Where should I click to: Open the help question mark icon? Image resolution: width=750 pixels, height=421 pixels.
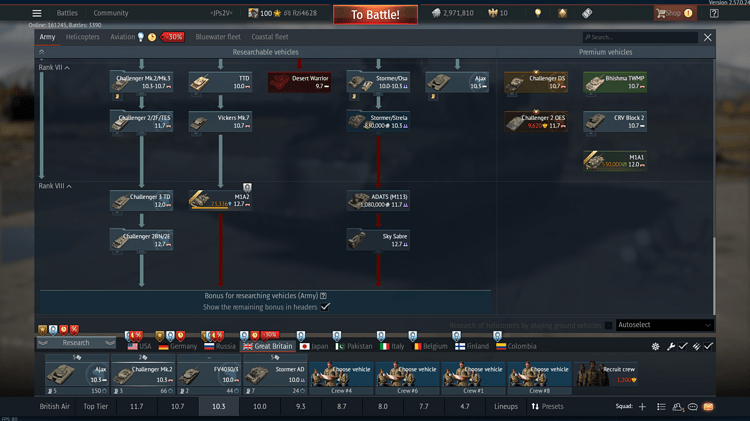coord(714,13)
